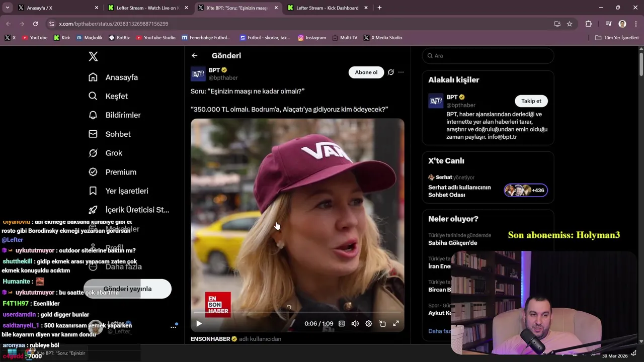The width and height of the screenshot is (644, 362).
Task: Open account menu dots beside Lefter
Action: coord(174,327)
